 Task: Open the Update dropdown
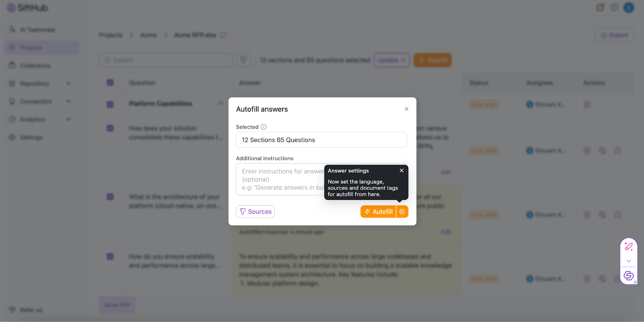click(x=392, y=60)
